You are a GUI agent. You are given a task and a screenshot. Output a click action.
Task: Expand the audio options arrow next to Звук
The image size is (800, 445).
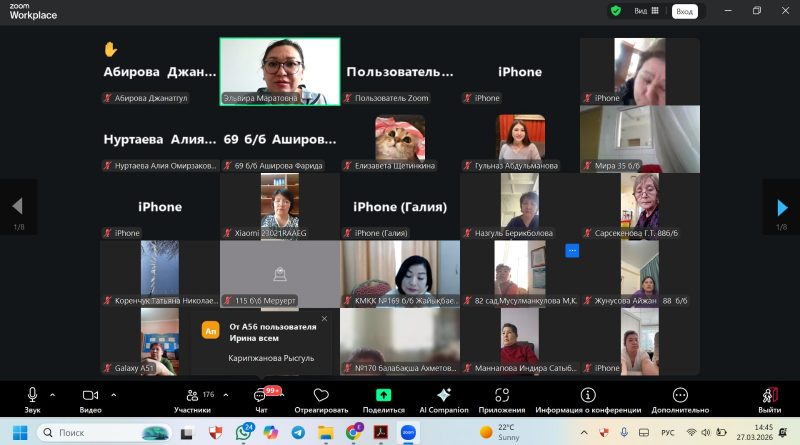point(54,394)
